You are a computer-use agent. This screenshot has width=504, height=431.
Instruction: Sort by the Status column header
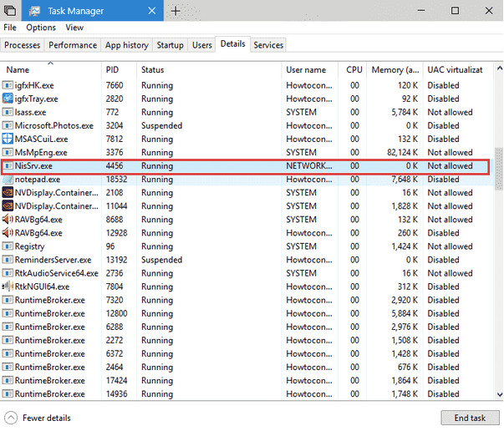coord(209,69)
